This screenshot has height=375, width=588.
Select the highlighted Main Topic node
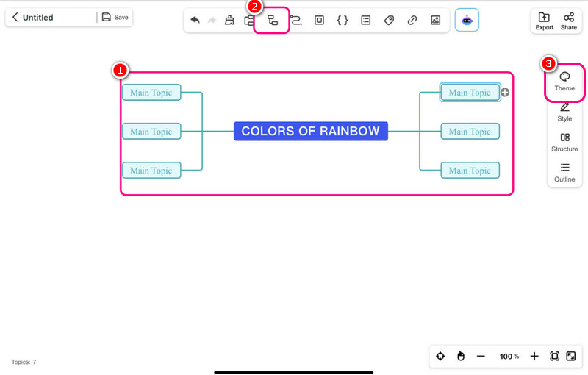tap(470, 92)
